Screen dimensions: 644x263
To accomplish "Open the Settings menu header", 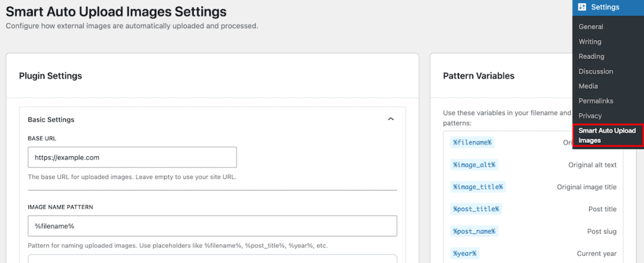I will point(608,8).
